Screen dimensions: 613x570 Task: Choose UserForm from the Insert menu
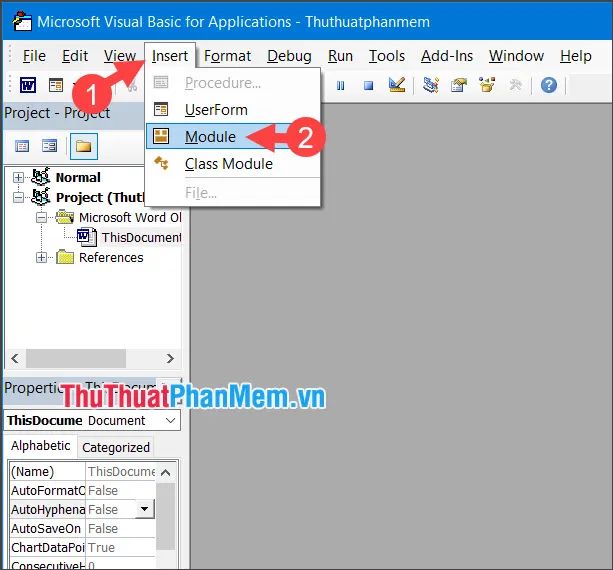(x=233, y=109)
